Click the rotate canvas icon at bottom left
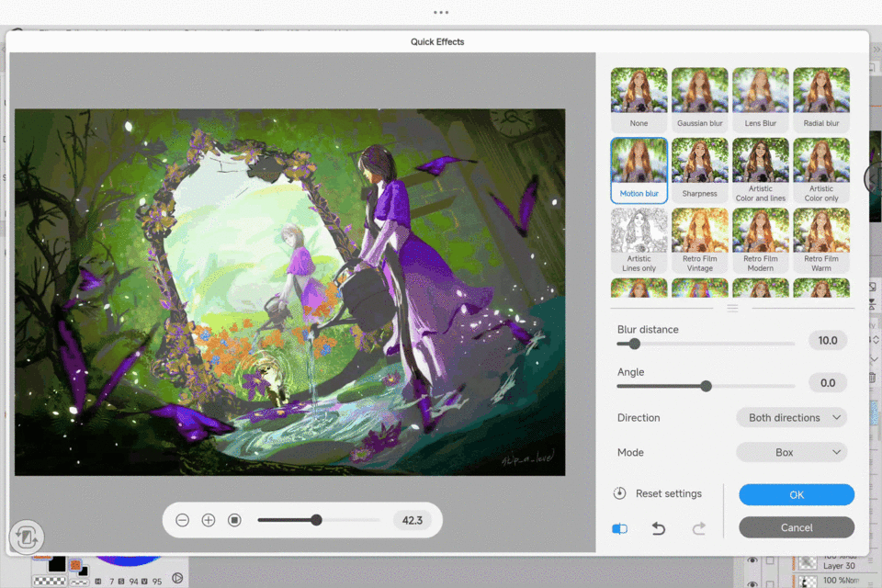 coord(26,537)
